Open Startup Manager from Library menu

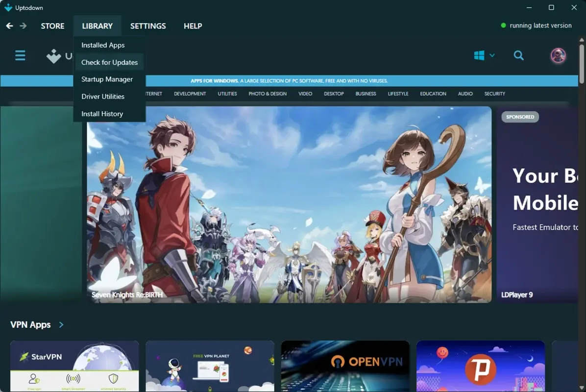coord(107,79)
